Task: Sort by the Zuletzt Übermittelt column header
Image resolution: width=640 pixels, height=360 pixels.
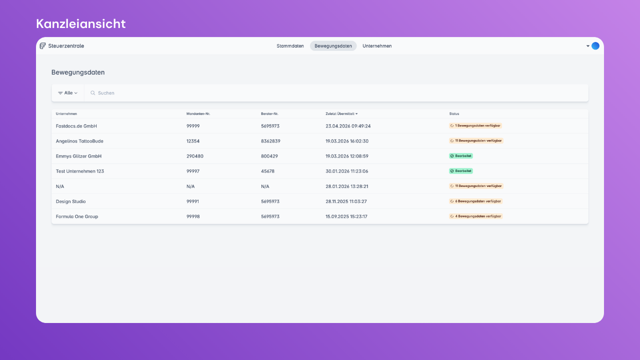Action: 341,114
